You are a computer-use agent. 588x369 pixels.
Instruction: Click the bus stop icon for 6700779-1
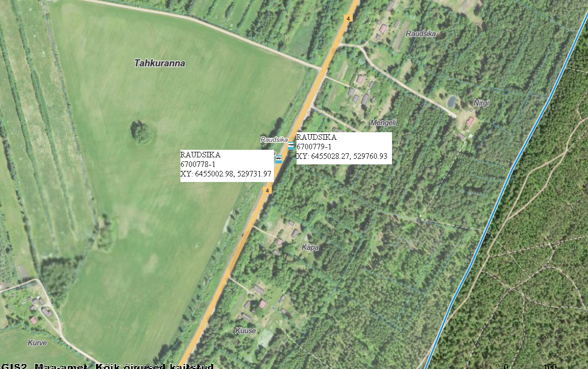point(291,145)
